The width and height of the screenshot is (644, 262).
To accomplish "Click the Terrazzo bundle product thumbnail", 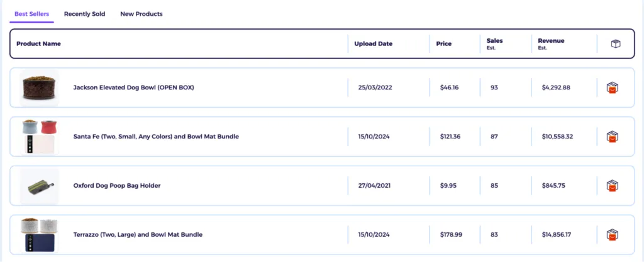I will (40, 235).
